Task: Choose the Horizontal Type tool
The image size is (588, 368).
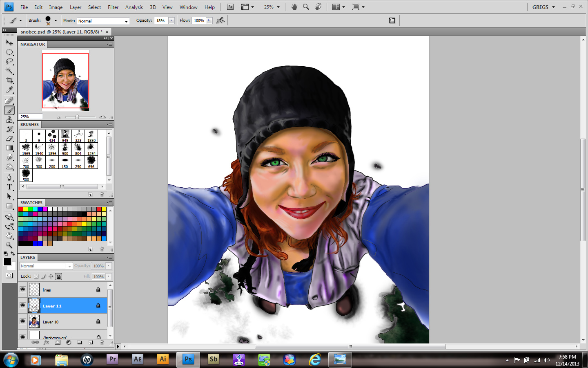Action: (x=9, y=187)
